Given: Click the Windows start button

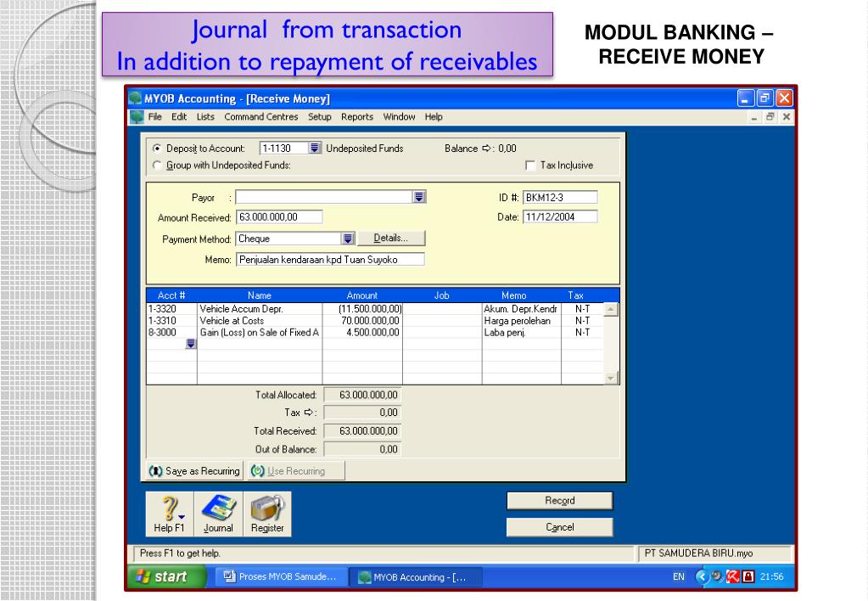Looking at the screenshot, I should click(167, 576).
